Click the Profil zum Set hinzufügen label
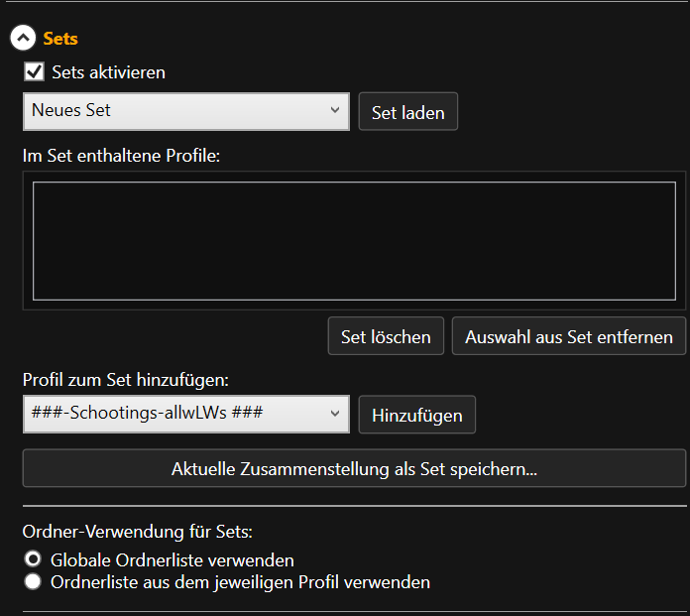This screenshot has height=616, width=690. tap(125, 380)
